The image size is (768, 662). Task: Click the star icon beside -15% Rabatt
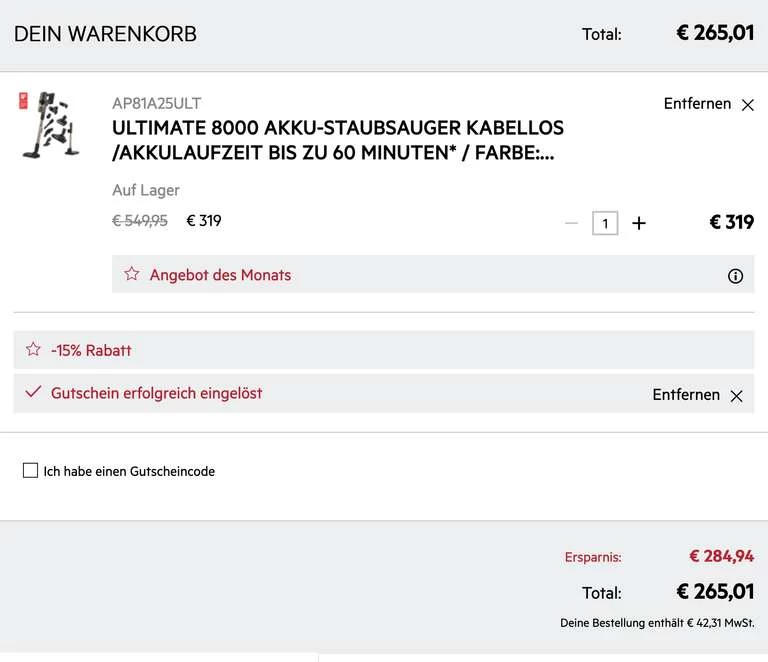point(33,350)
